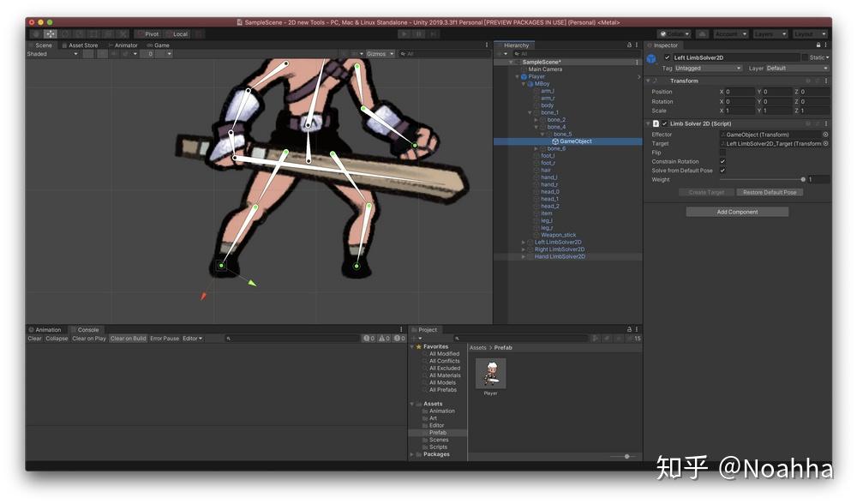Viewport: 857px width, 504px height.
Task: Click the Restore Default Pose button
Action: point(769,192)
